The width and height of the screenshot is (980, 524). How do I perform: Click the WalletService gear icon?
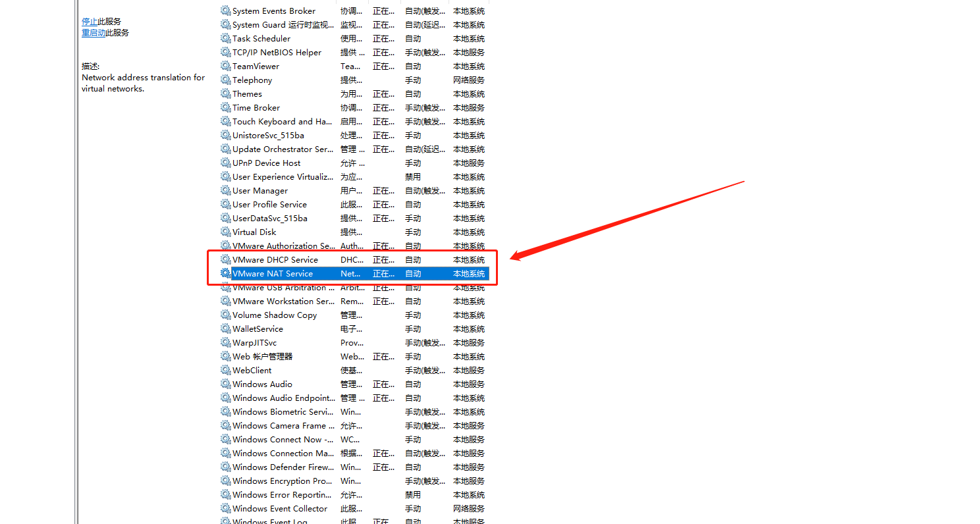(x=226, y=329)
